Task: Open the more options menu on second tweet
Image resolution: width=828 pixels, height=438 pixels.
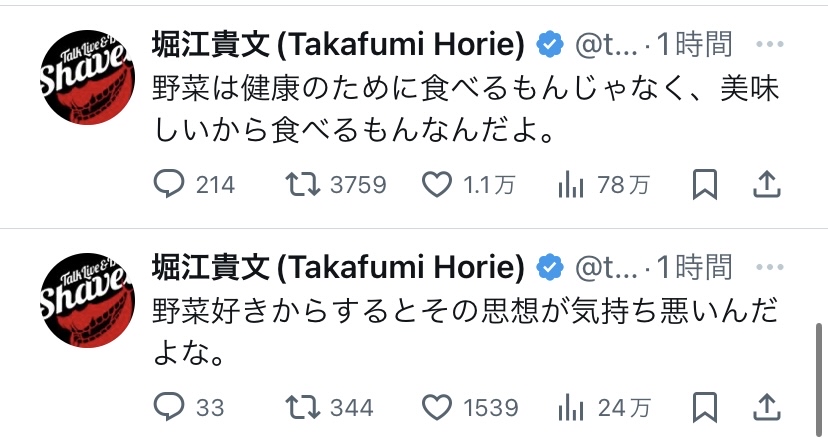Action: (769, 267)
